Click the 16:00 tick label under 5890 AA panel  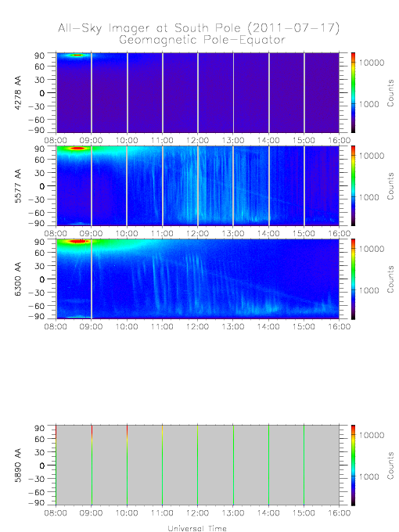tap(340, 512)
